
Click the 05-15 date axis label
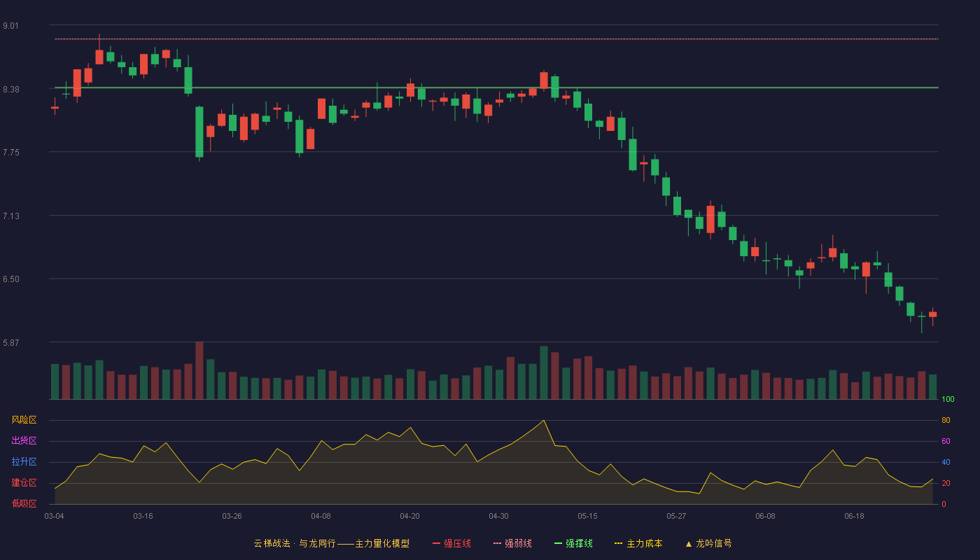pyautogui.click(x=587, y=516)
